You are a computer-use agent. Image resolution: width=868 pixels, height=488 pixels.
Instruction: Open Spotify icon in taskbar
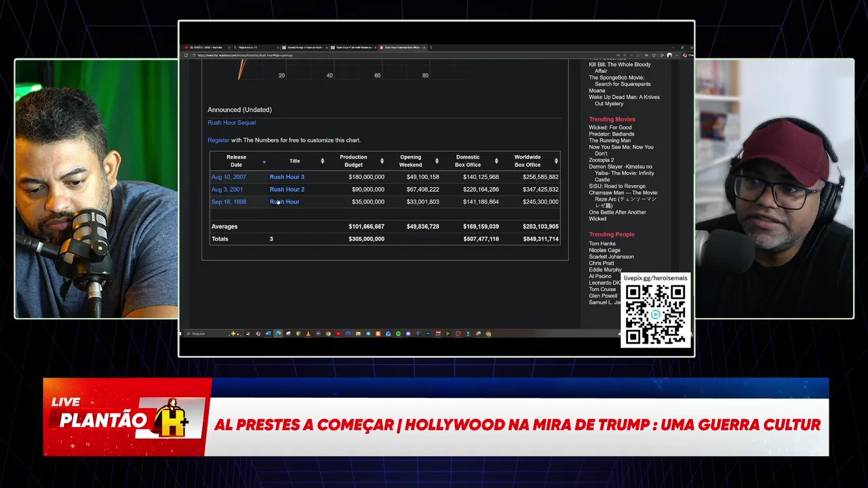coord(398,333)
